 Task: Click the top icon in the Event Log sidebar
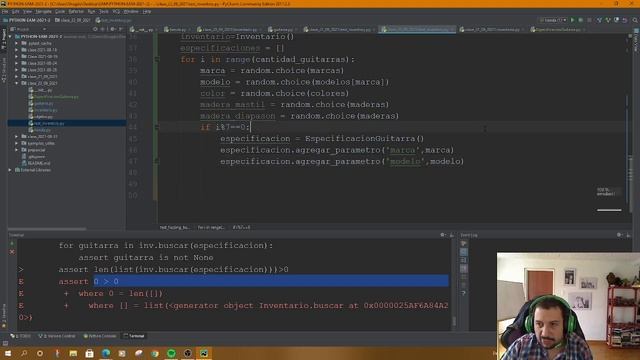click(x=464, y=244)
